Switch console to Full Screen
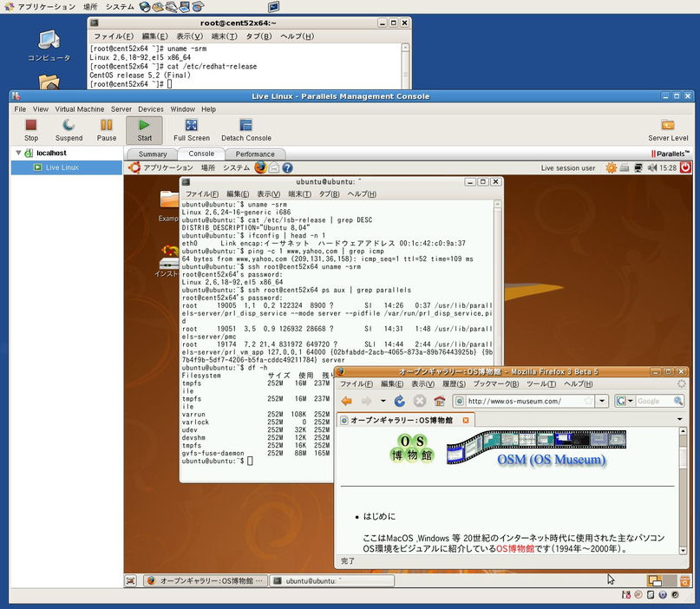The height and width of the screenshot is (609, 700). click(x=192, y=130)
